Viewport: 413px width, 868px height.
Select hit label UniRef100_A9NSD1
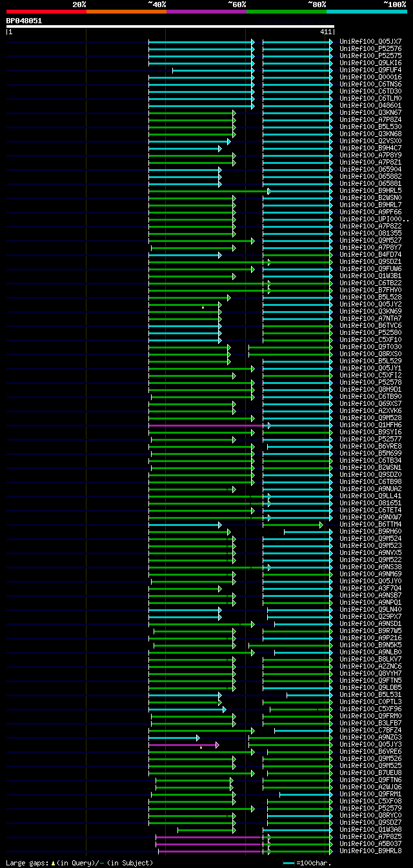pyautogui.click(x=370, y=623)
